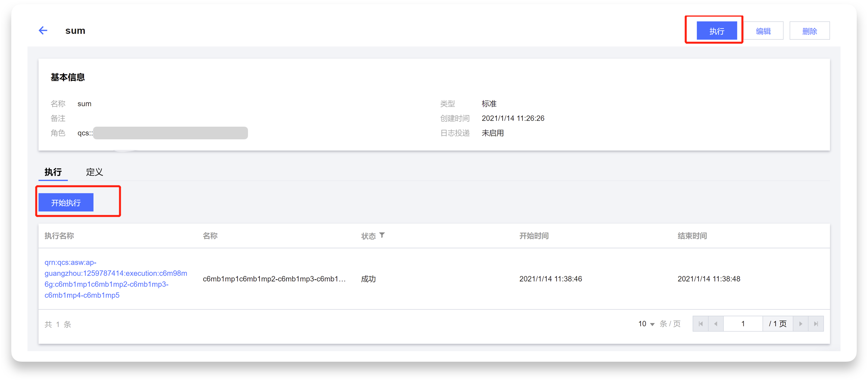Go to previous page arrow
Viewport: 868px width, 380px height.
(x=716, y=324)
